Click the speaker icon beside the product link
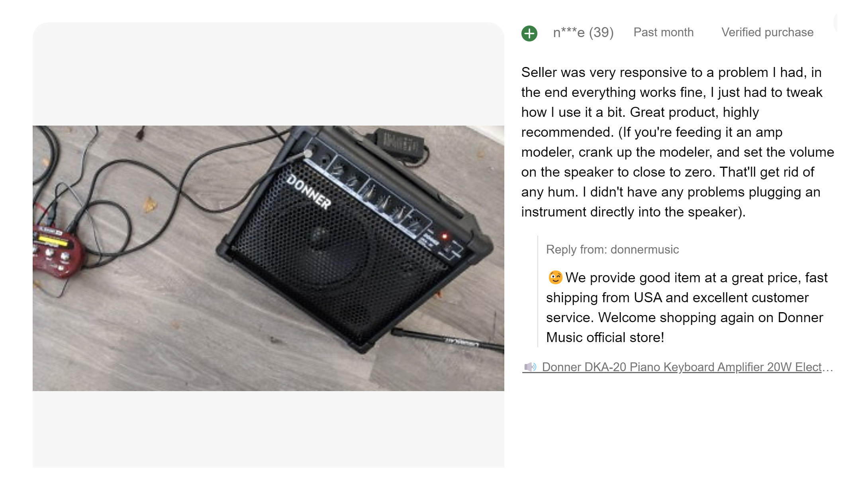 (530, 367)
